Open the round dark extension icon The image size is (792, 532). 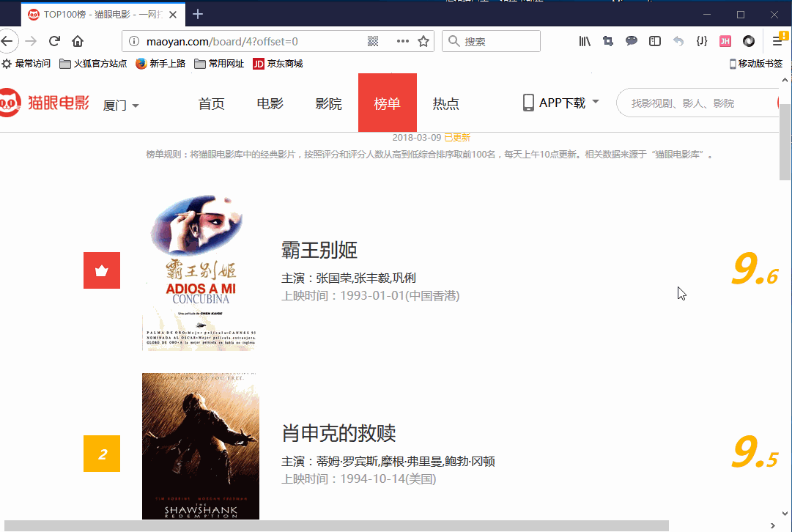click(x=749, y=42)
